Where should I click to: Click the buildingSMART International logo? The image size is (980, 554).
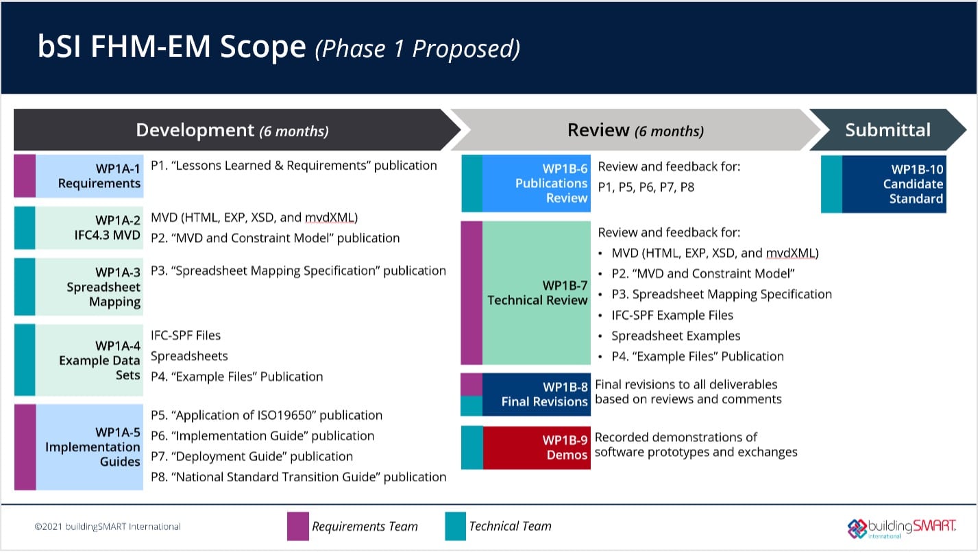pyautogui.click(x=901, y=527)
